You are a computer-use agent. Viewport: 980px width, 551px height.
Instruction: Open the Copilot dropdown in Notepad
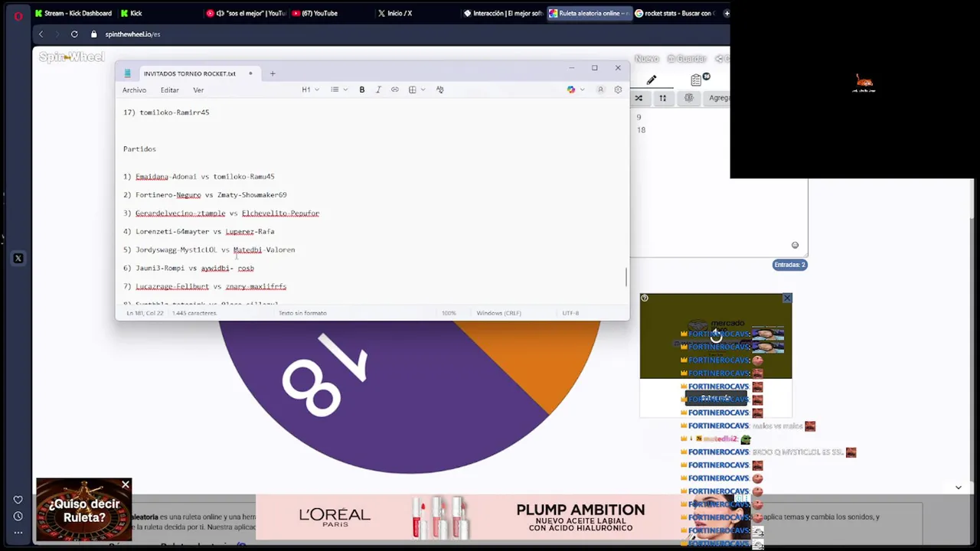(575, 90)
